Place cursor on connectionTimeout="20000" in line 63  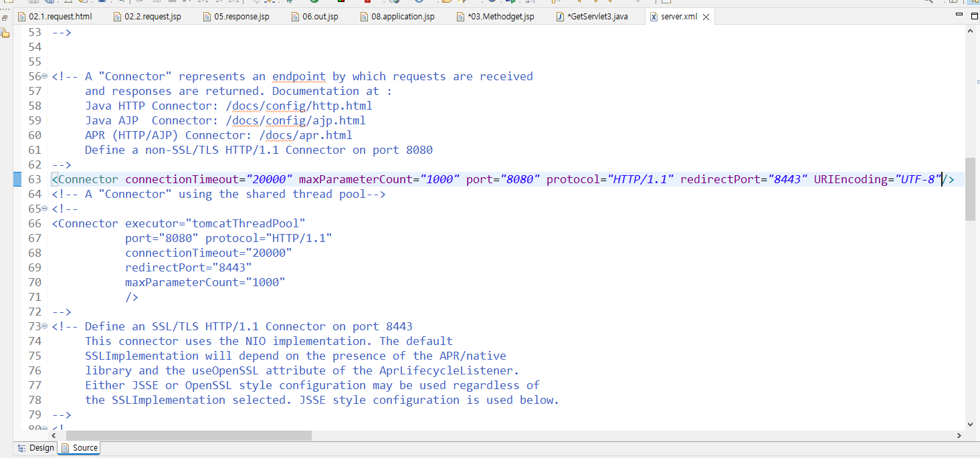click(209, 179)
